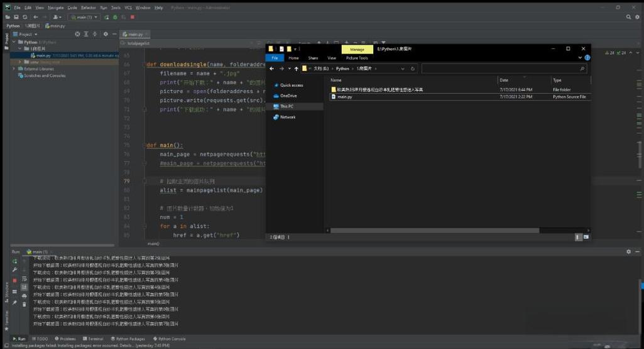
Task: Switch to the Home tab in File Explorer
Action: click(x=293, y=58)
